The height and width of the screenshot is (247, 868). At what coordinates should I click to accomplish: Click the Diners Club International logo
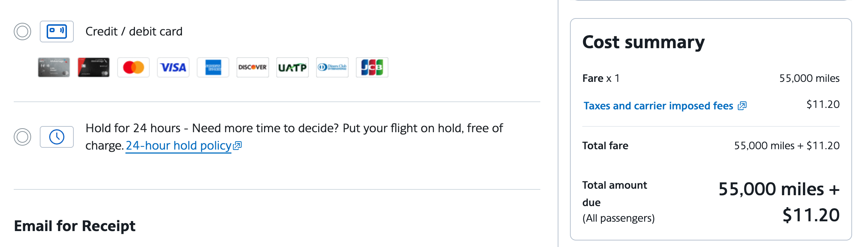[x=332, y=67]
